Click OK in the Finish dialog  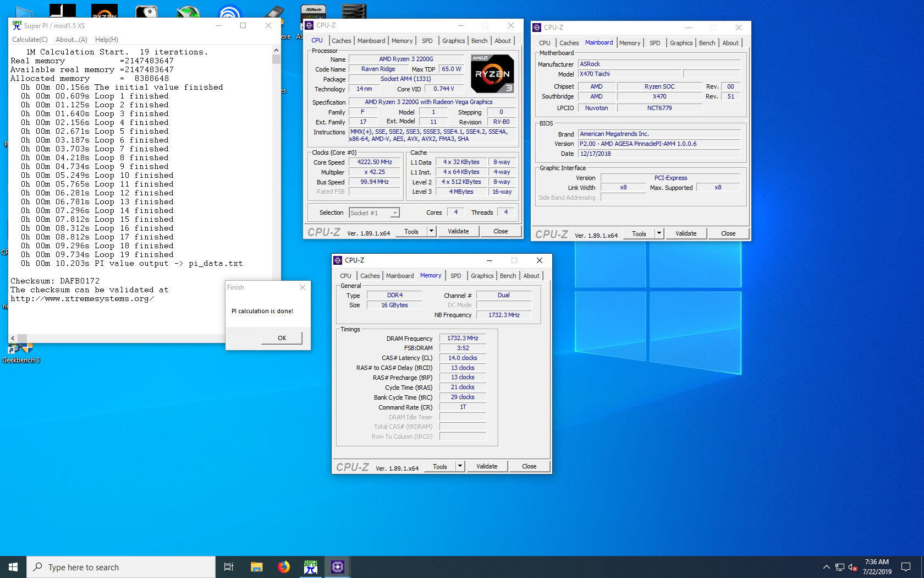282,338
